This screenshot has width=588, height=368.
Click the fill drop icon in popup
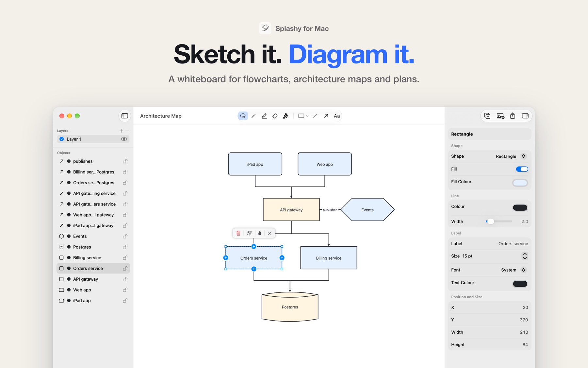coord(260,233)
